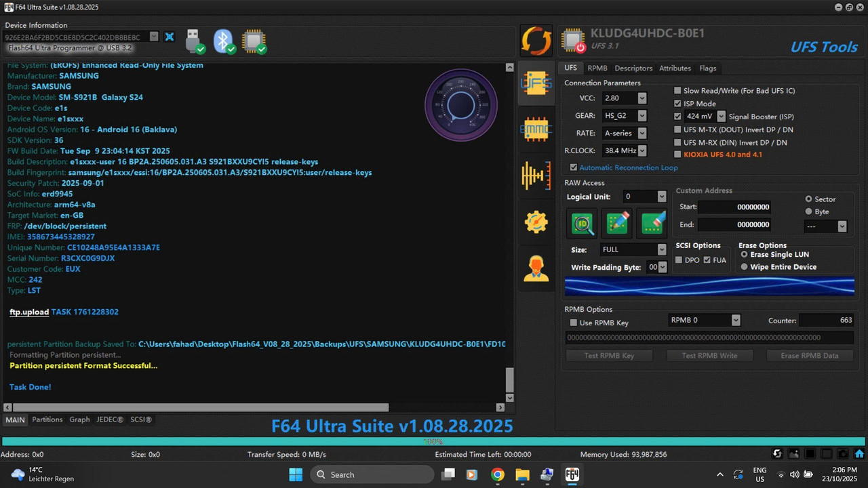Screen dimensions: 868x488
Task: Click the speedometer gauge graphic
Action: pyautogui.click(x=461, y=105)
